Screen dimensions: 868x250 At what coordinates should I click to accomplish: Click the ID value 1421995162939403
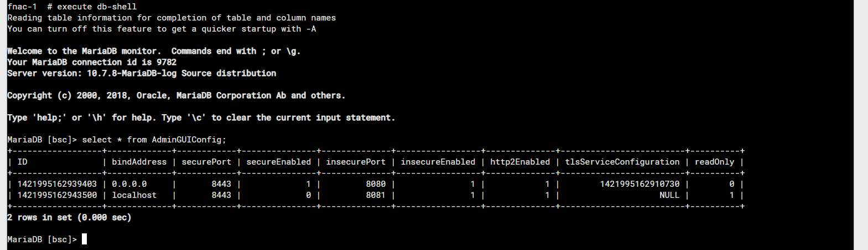(x=57, y=184)
